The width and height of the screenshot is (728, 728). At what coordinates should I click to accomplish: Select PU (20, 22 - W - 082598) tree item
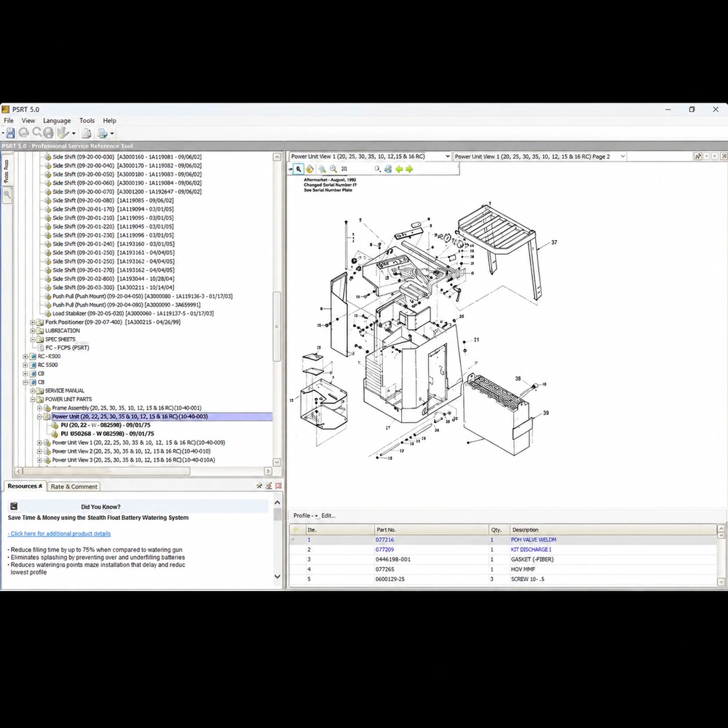coord(106,425)
